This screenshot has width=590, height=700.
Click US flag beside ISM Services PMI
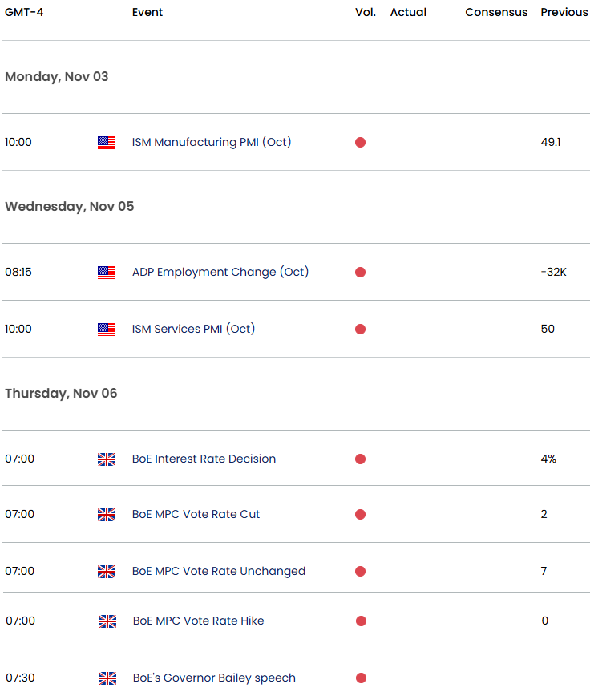107,330
